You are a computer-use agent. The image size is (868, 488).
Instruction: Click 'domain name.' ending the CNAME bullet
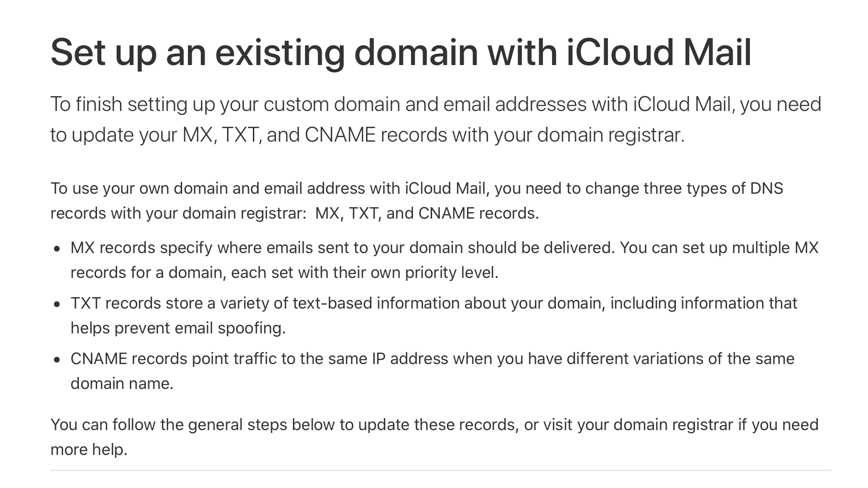pos(122,384)
